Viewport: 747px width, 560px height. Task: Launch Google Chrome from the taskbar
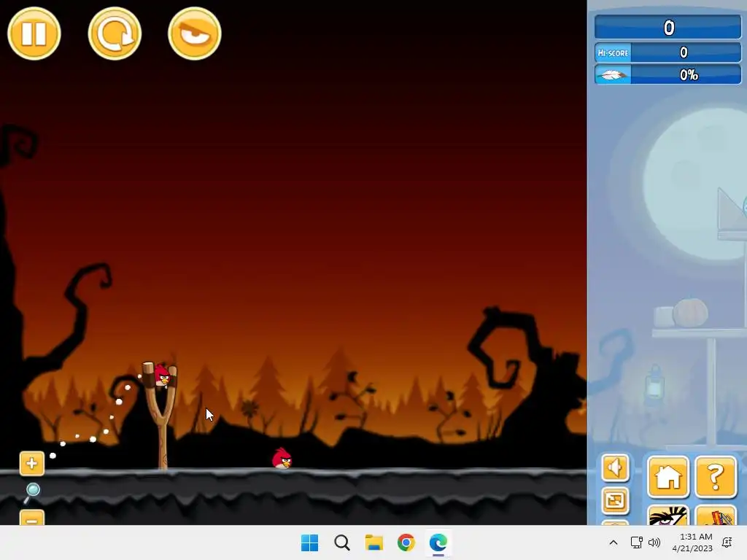pyautogui.click(x=406, y=542)
